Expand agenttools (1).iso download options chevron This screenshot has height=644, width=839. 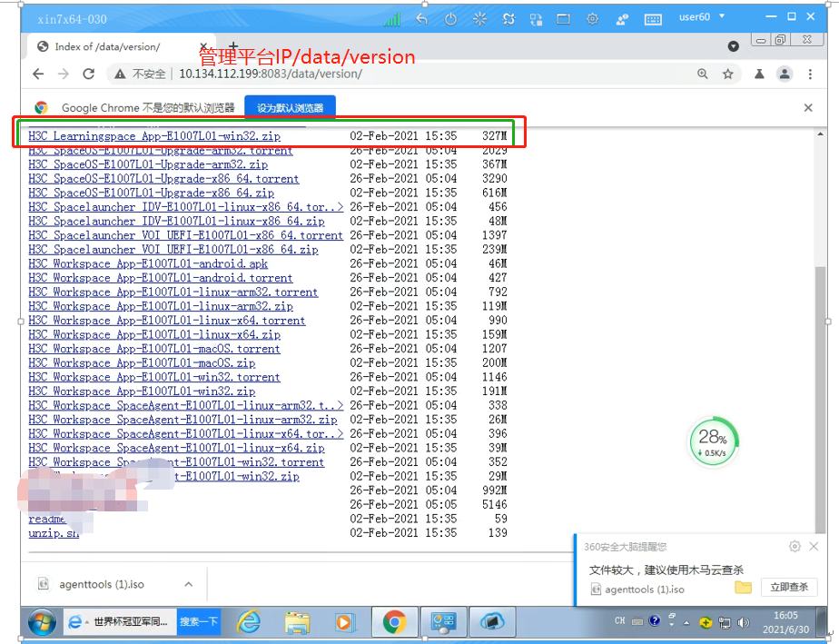click(x=188, y=585)
